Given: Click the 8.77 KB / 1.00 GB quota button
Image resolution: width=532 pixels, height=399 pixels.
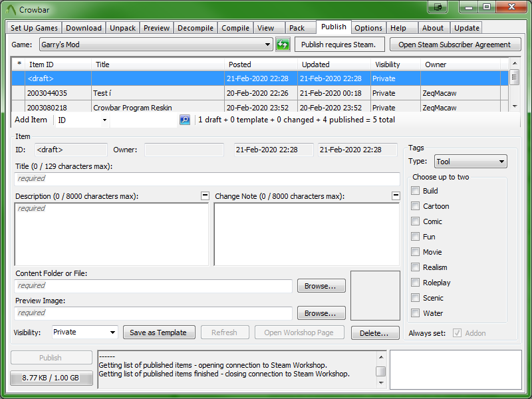Looking at the screenshot, I should coord(51,378).
